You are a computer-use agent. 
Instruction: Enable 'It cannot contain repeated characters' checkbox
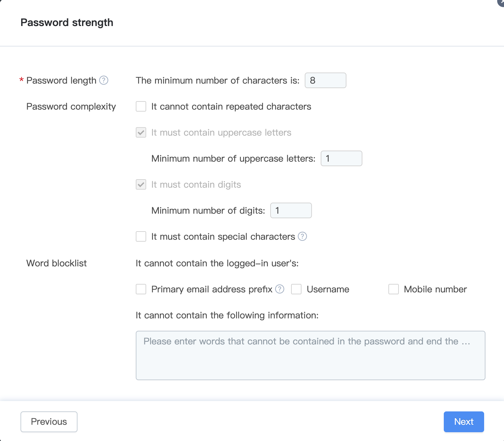pos(141,106)
